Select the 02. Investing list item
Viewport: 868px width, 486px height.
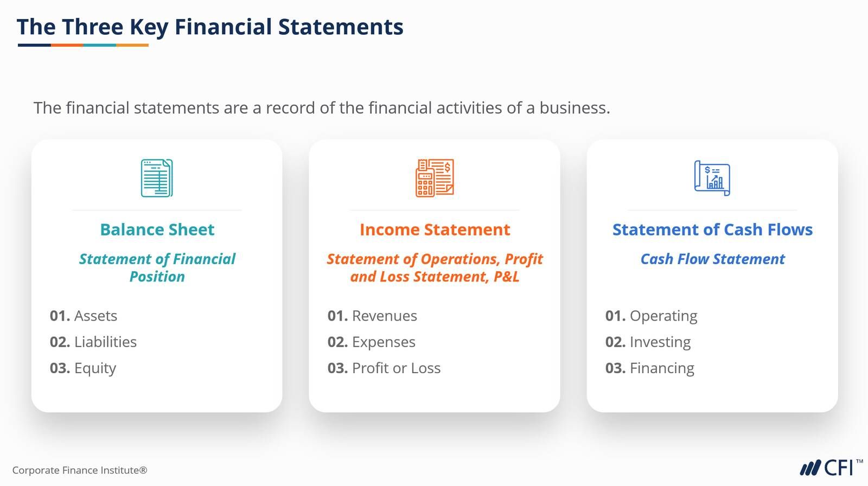click(648, 342)
